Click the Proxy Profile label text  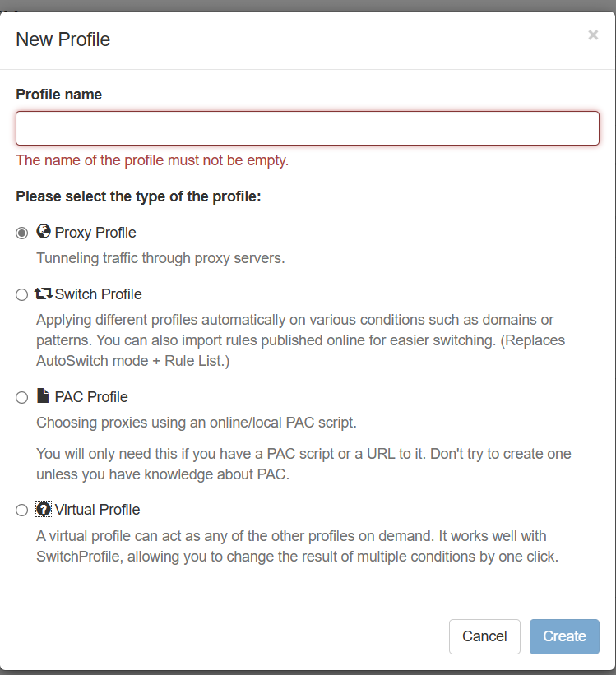pyautogui.click(x=95, y=233)
